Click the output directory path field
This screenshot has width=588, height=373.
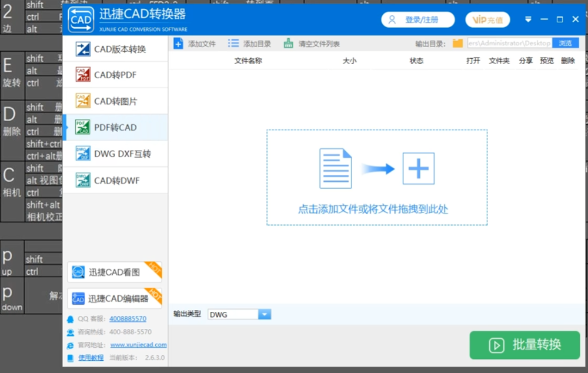click(x=510, y=43)
